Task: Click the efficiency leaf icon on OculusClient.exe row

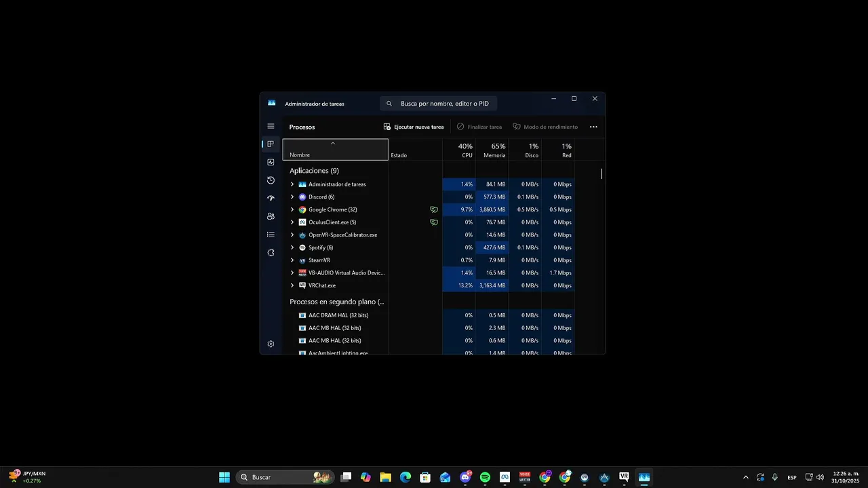Action: point(434,222)
